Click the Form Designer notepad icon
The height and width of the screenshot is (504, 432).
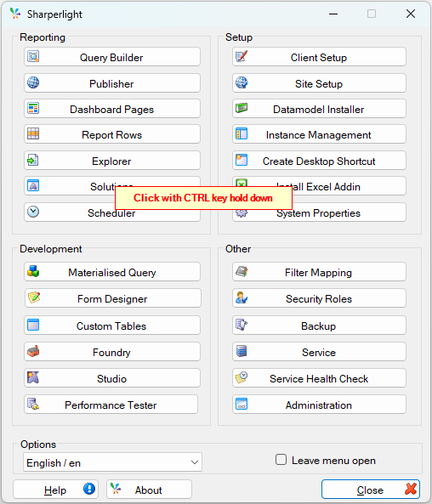point(34,297)
